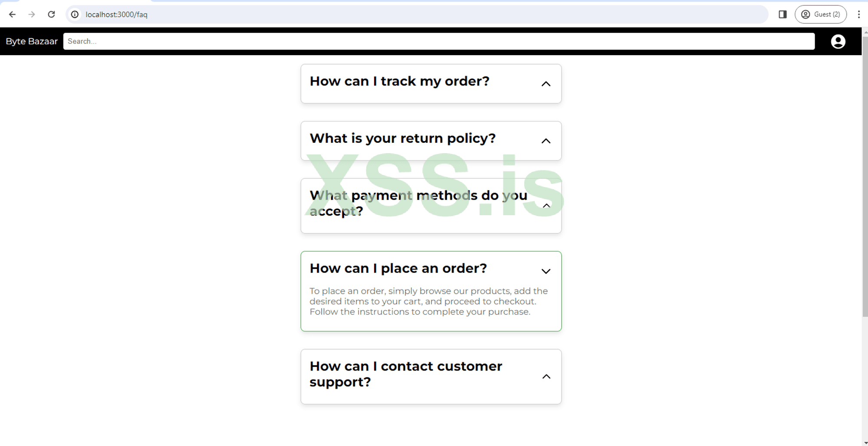
Task: Reload the FAQ page
Action: 51,14
